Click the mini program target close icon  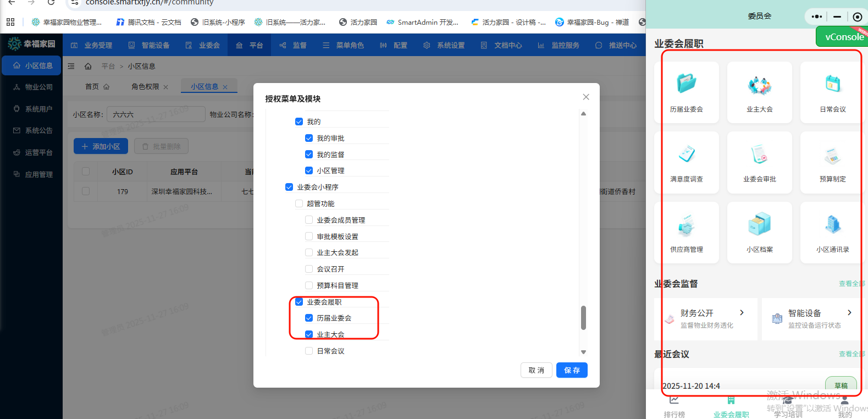pos(858,16)
